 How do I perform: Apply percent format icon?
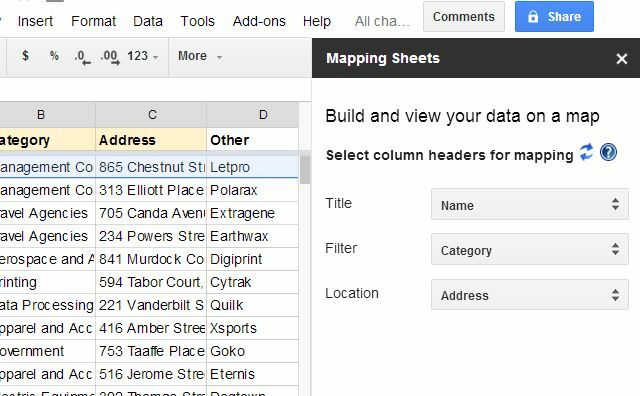click(x=54, y=56)
